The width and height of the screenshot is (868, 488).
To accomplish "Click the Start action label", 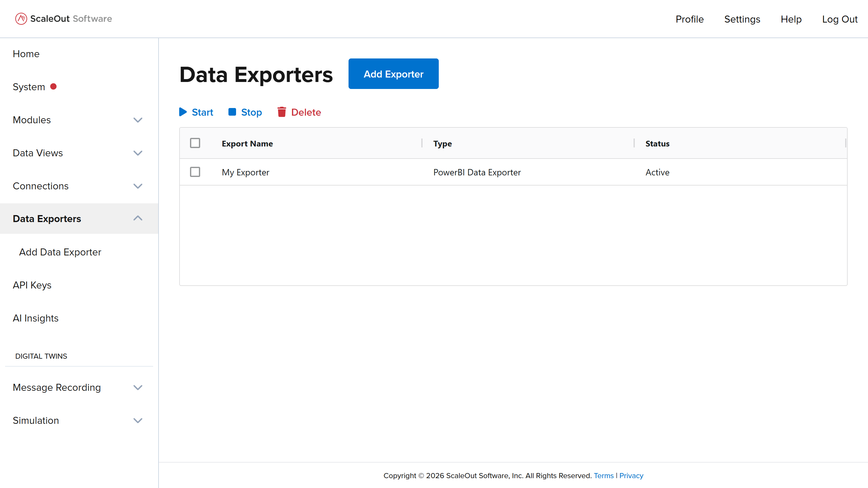I will pyautogui.click(x=202, y=112).
